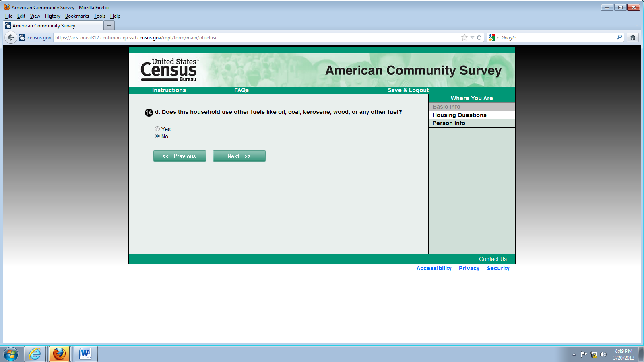Image resolution: width=644 pixels, height=362 pixels.
Task: Open the Google search engine dropdown
Action: point(493,37)
